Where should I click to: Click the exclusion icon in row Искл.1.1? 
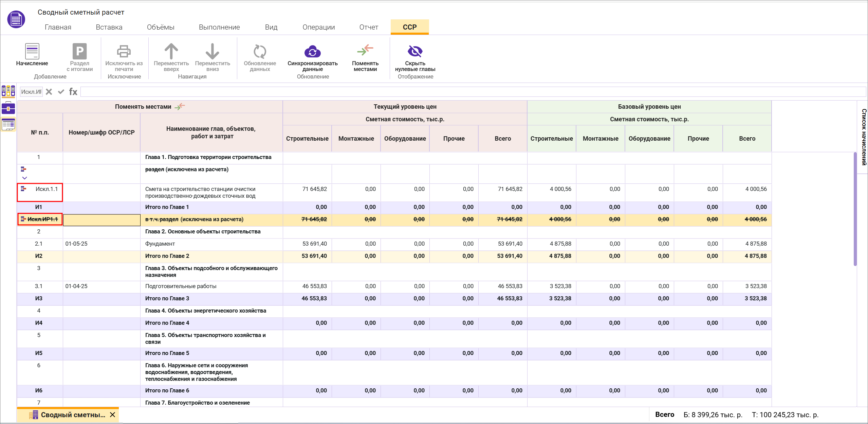pyautogui.click(x=23, y=189)
